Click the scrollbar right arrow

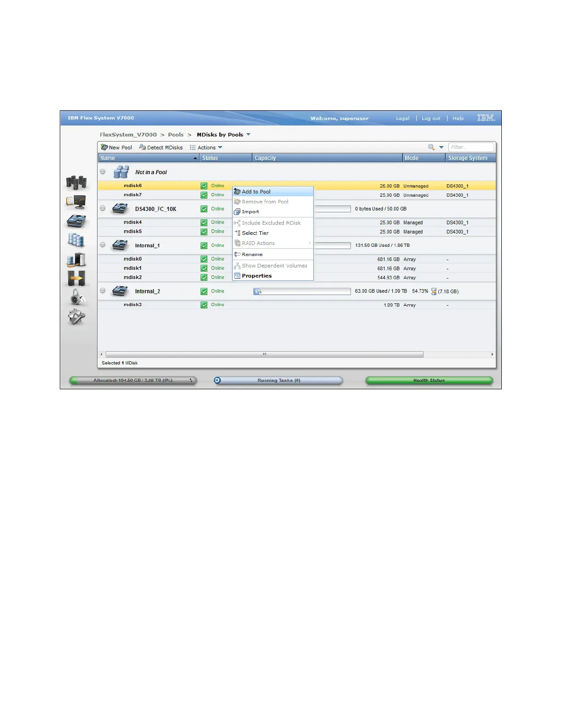pos(492,354)
